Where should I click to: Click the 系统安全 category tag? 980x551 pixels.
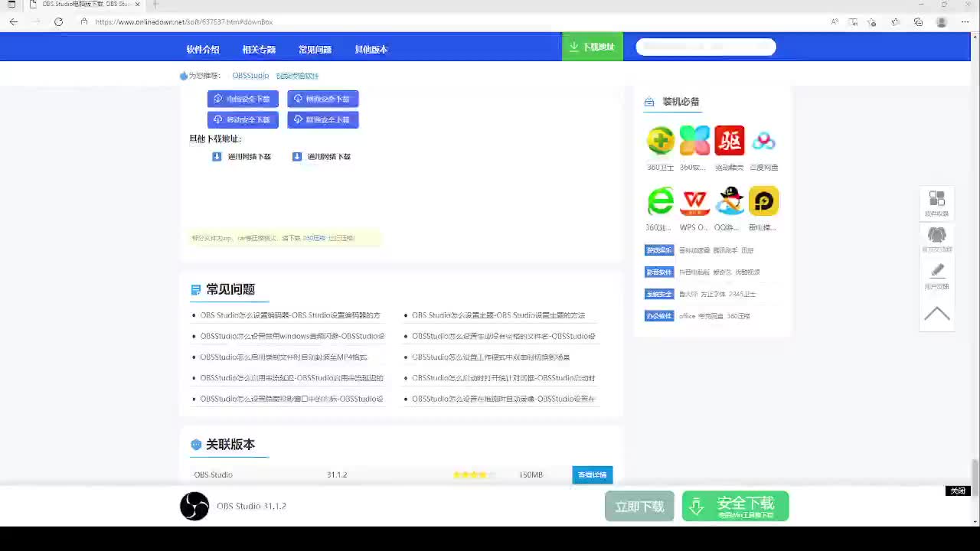pyautogui.click(x=659, y=294)
